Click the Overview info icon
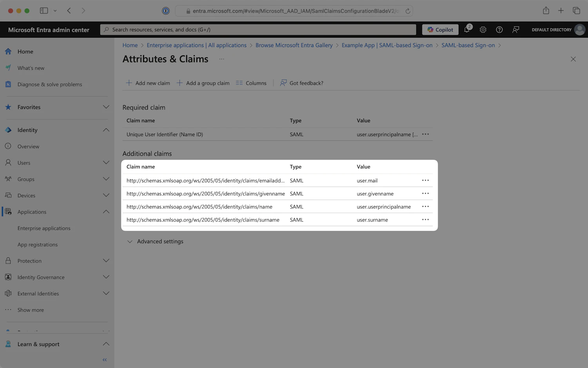 [x=8, y=146]
